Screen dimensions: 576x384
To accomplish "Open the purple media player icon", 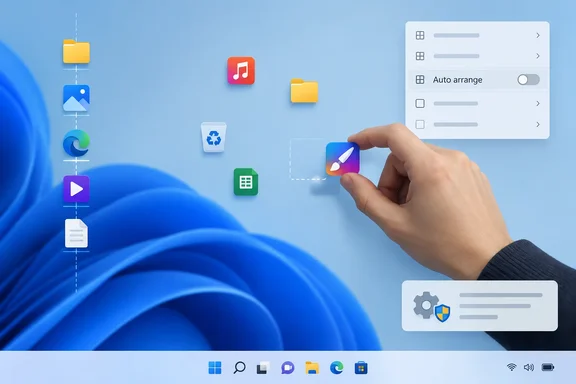I will coord(76,189).
